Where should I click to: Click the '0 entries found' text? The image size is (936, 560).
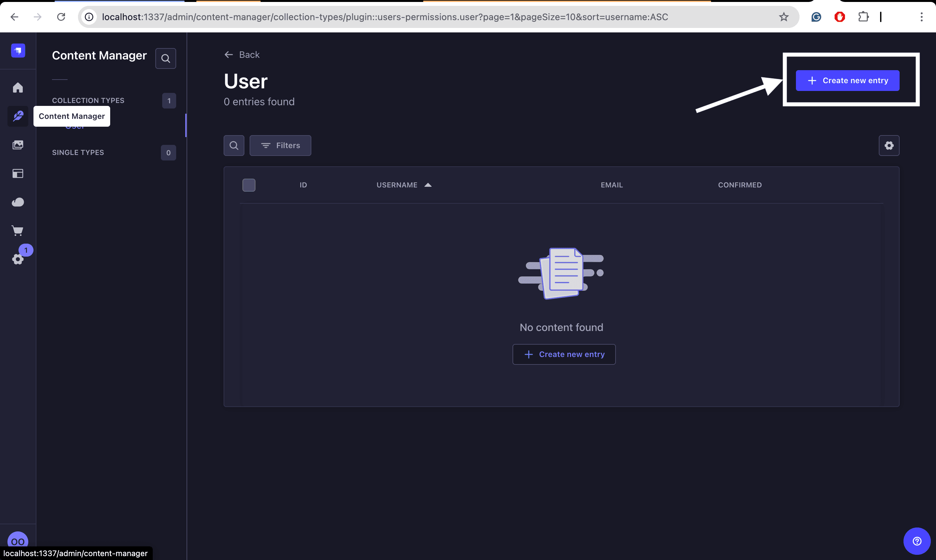pos(259,102)
